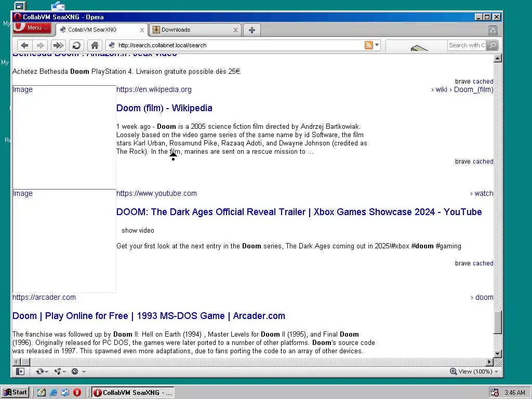This screenshot has height=399, width=532.
Task: Open Opera Link sync icon in status bar
Action: coord(39,371)
